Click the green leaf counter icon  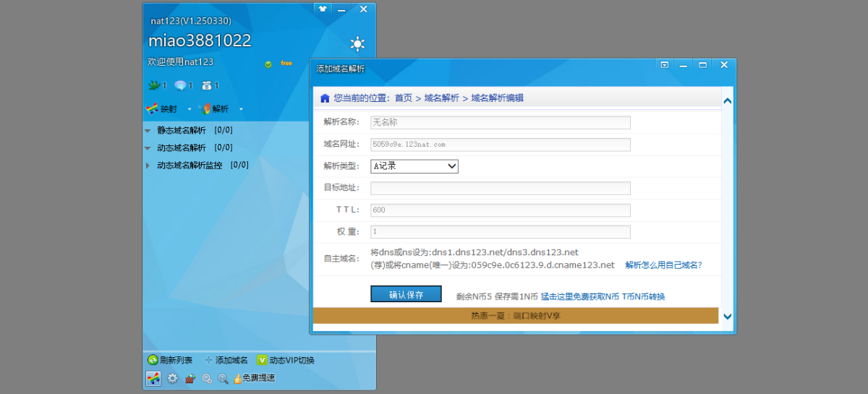[x=153, y=85]
